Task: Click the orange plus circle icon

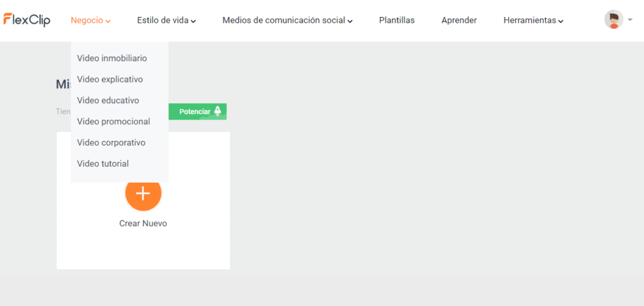Action: [x=143, y=193]
